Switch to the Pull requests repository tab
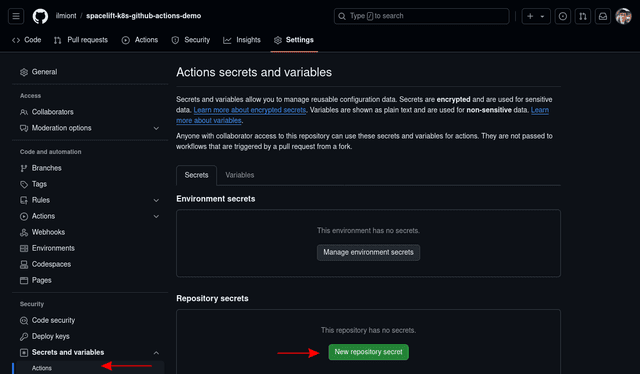The image size is (640, 374). point(81,40)
